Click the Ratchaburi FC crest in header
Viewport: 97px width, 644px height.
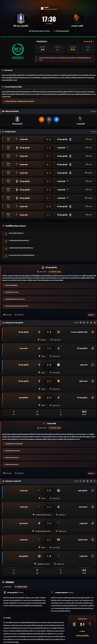[77, 18]
